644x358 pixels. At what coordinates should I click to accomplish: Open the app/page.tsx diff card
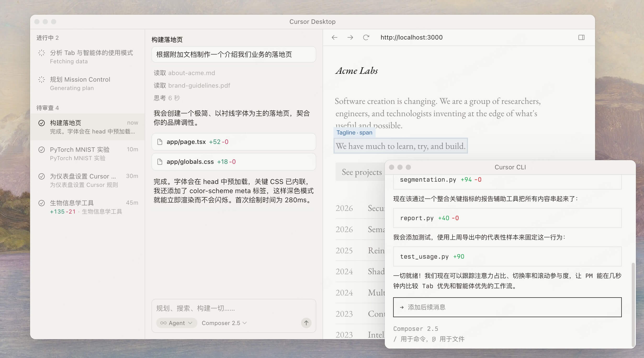[x=234, y=142]
